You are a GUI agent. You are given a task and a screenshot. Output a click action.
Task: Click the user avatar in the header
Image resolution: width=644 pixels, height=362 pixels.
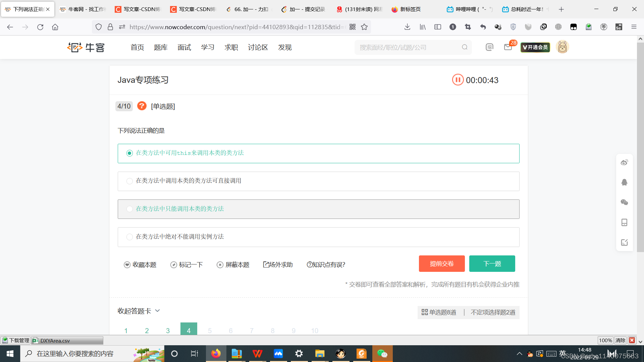point(562,47)
